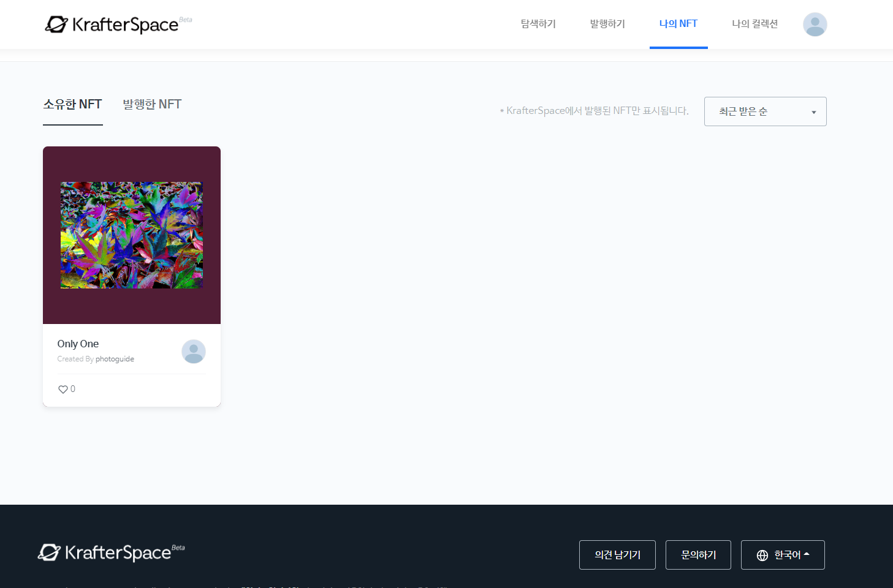Click the KrafterSpace logo in the footer

(x=110, y=552)
